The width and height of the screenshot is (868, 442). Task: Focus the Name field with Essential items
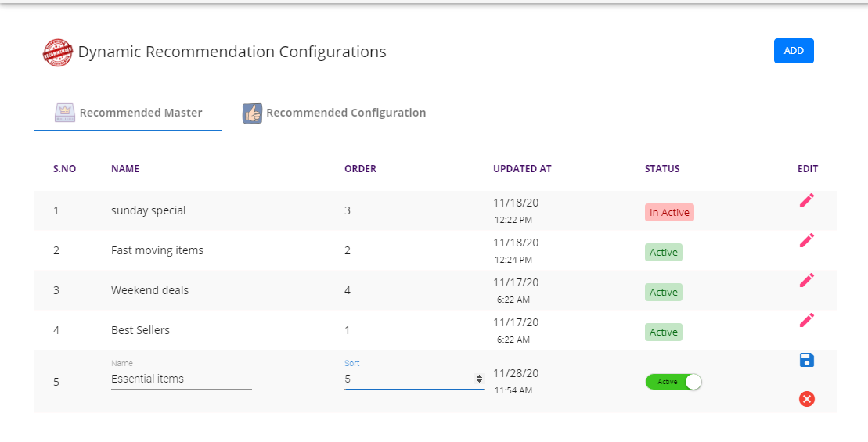pos(181,379)
